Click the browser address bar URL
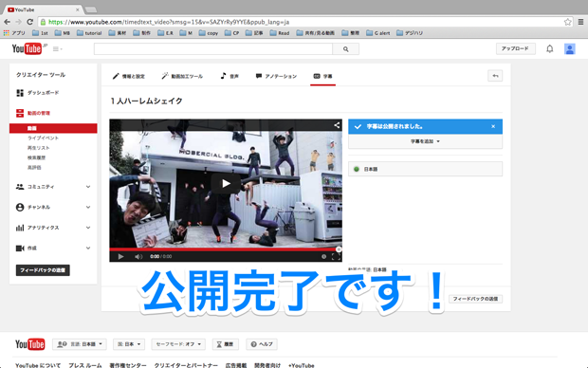 169,22
